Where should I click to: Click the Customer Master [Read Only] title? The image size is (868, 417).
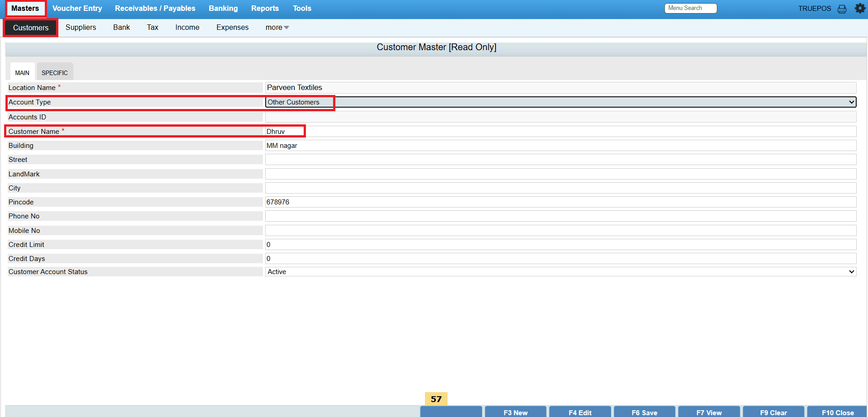point(436,47)
